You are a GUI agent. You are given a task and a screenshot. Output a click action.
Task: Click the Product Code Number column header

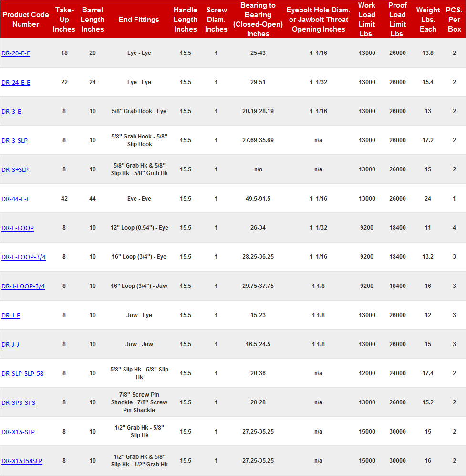tap(26, 20)
